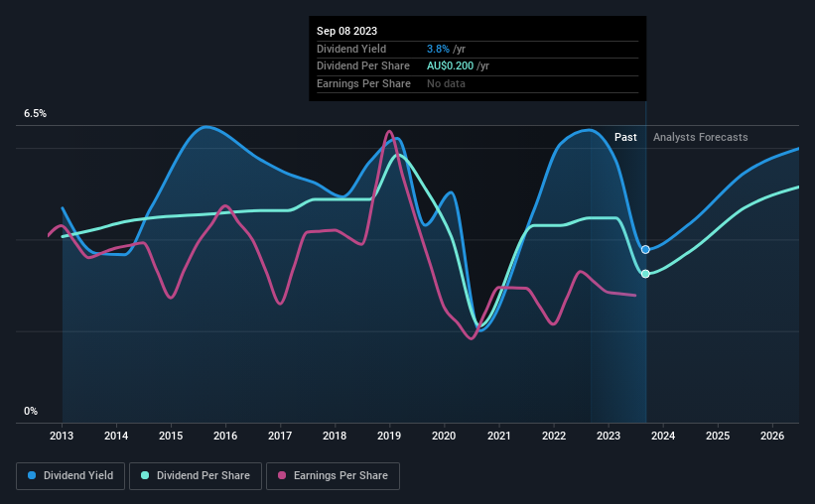Screen dimensions: 815x504
Task: Click the Dividend Per Share row label in tooltip
Action: pyautogui.click(x=362, y=66)
